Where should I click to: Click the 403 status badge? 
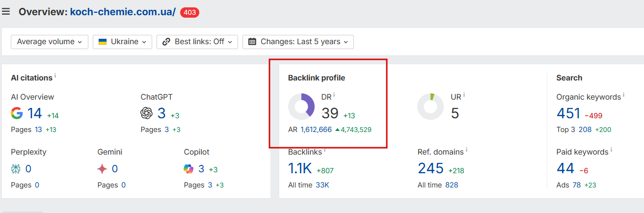[x=189, y=12]
